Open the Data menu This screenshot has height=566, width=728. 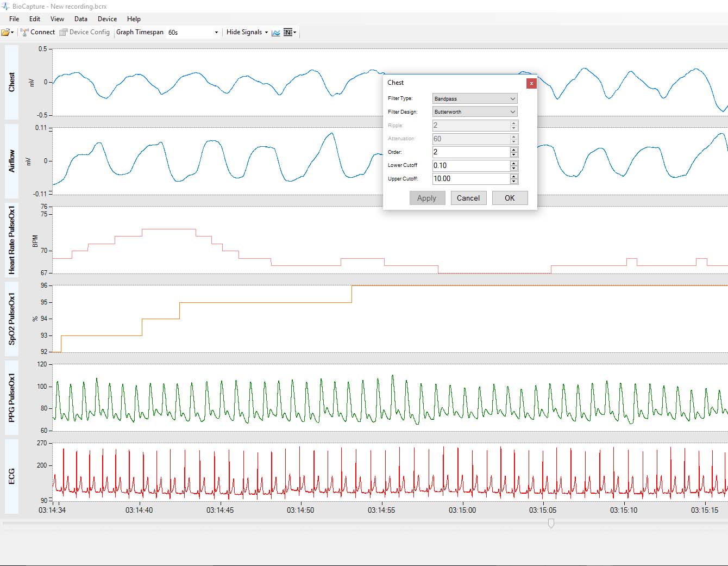[x=80, y=18]
